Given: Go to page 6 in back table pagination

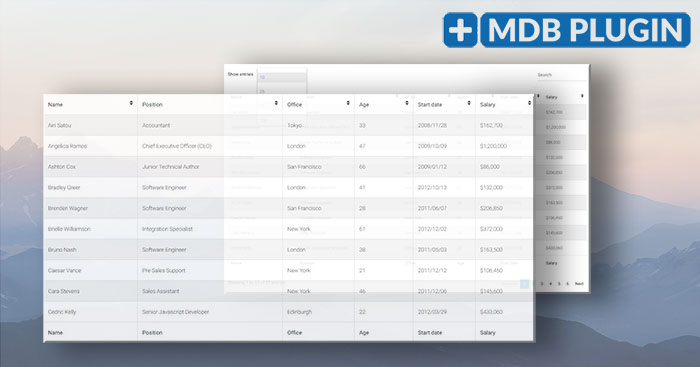Looking at the screenshot, I should [x=567, y=284].
